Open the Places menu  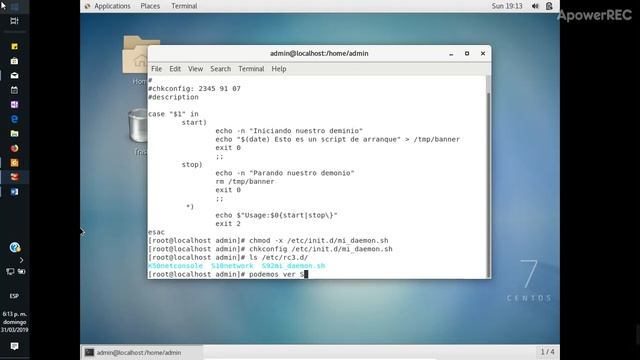tap(150, 6)
